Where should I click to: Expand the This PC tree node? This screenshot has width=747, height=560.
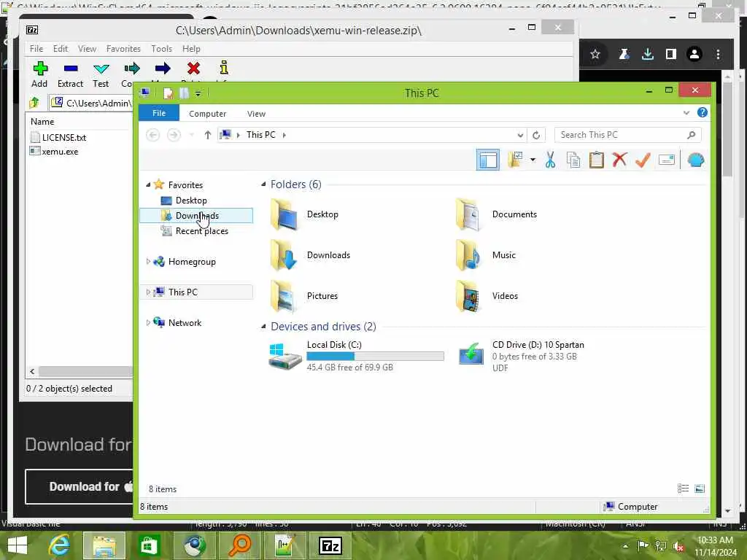click(x=148, y=292)
